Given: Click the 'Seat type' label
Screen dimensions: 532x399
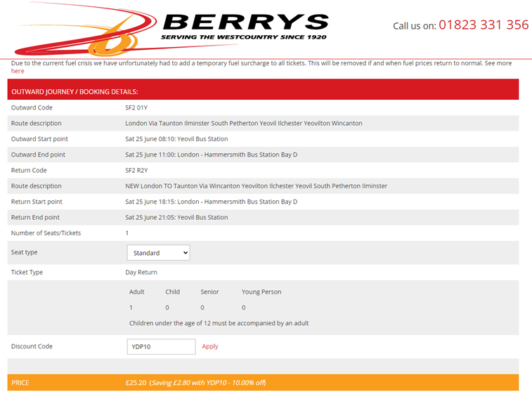Looking at the screenshot, I should (x=24, y=252).
